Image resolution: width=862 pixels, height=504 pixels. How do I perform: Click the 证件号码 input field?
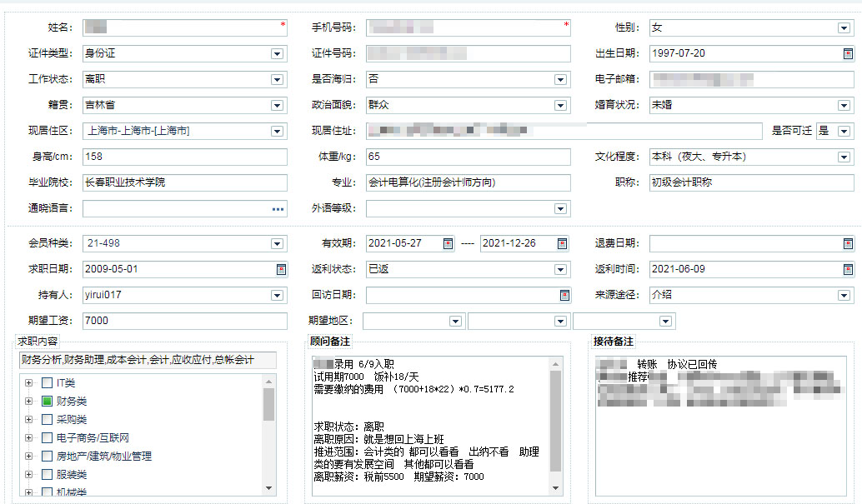click(469, 53)
